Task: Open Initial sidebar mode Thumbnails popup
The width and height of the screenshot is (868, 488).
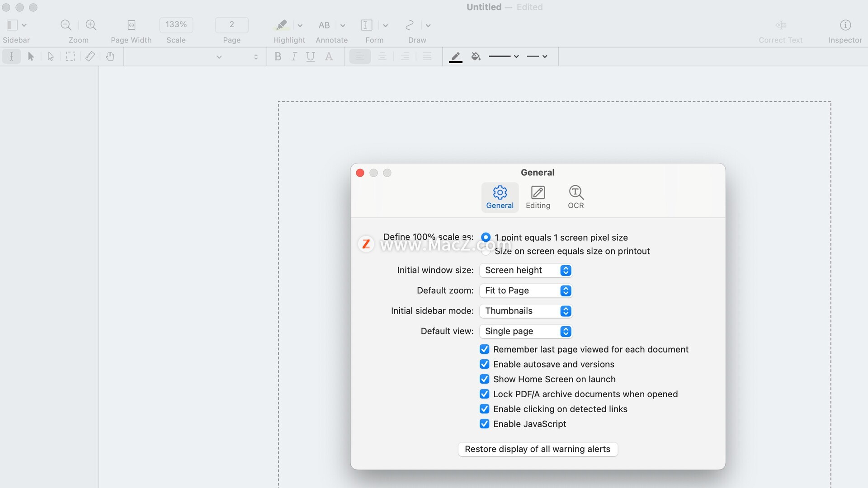Action: pyautogui.click(x=526, y=311)
